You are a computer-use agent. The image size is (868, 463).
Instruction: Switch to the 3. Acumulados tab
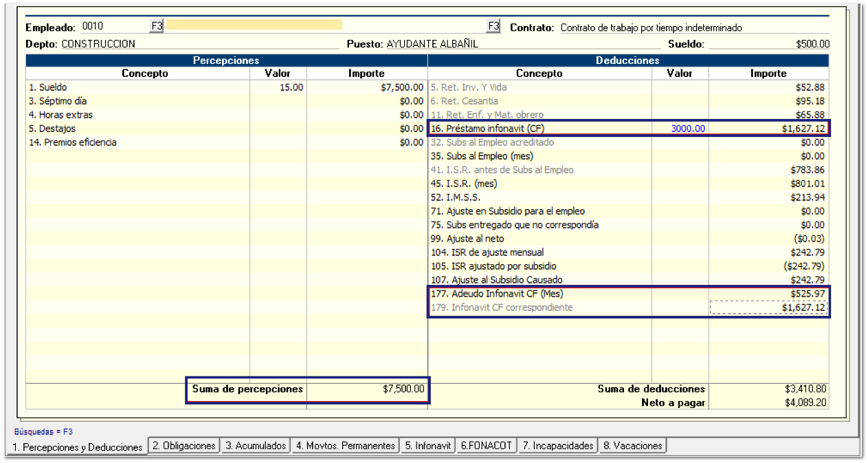point(256,446)
